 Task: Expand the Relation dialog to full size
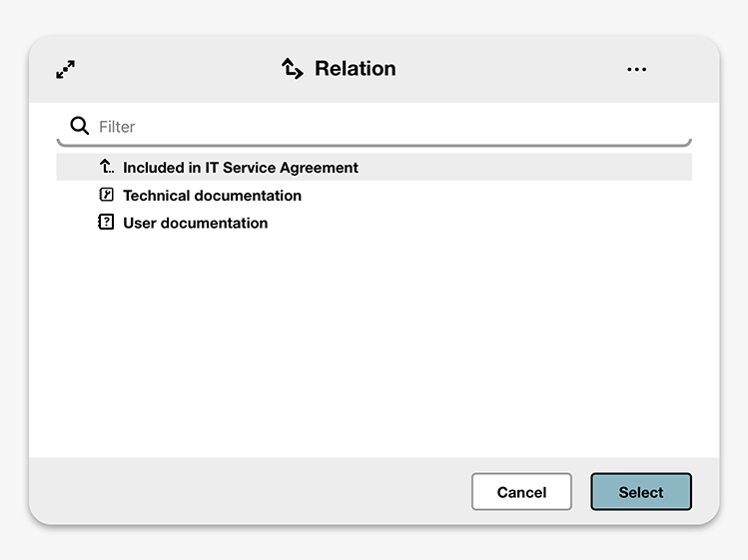pyautogui.click(x=66, y=69)
